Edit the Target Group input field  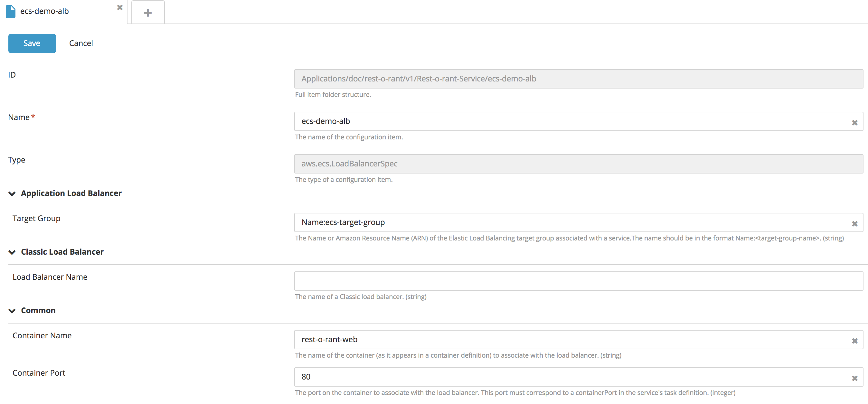click(573, 222)
